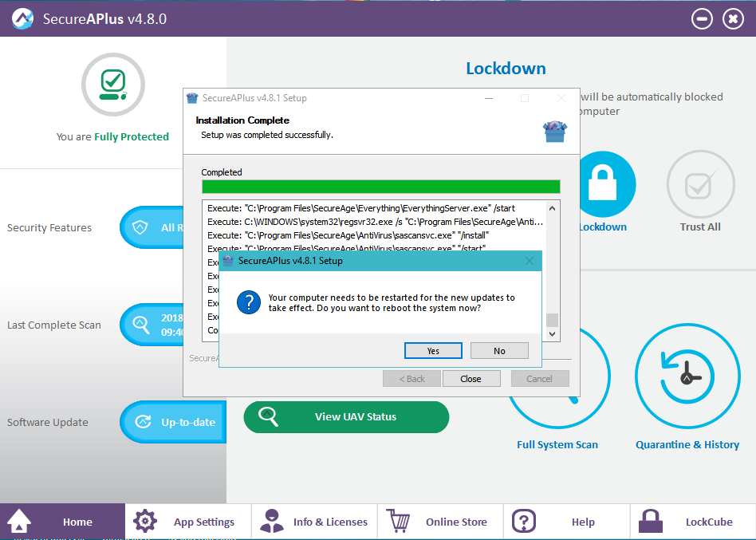The width and height of the screenshot is (756, 540).
Task: Click the EverythingServer.exe /start log line
Action: tap(361, 208)
